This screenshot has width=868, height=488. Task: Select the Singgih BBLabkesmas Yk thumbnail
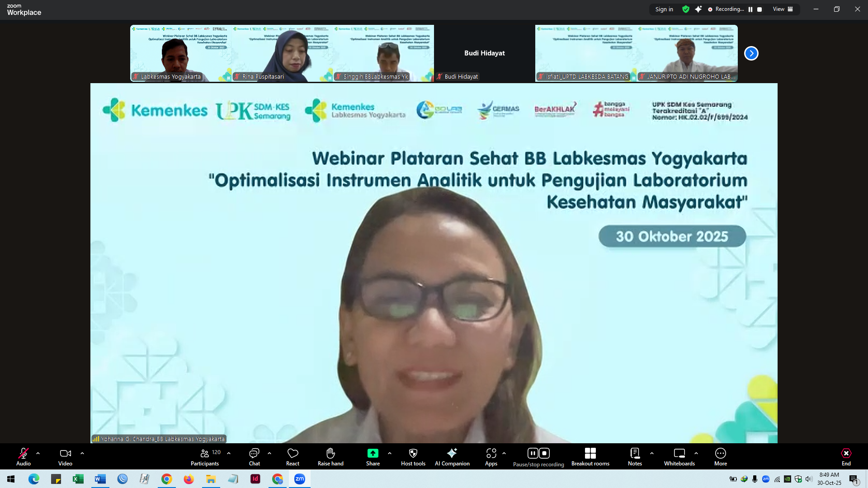pyautogui.click(x=383, y=53)
